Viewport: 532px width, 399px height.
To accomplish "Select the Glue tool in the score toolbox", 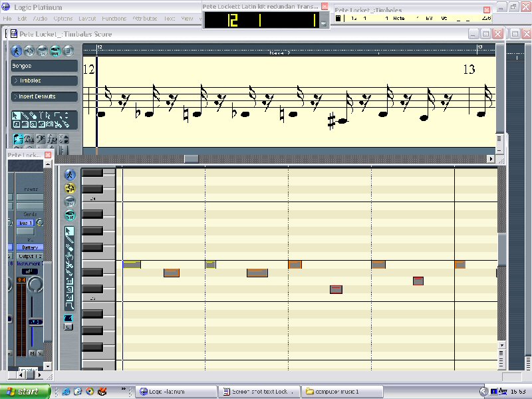I will [x=66, y=125].
